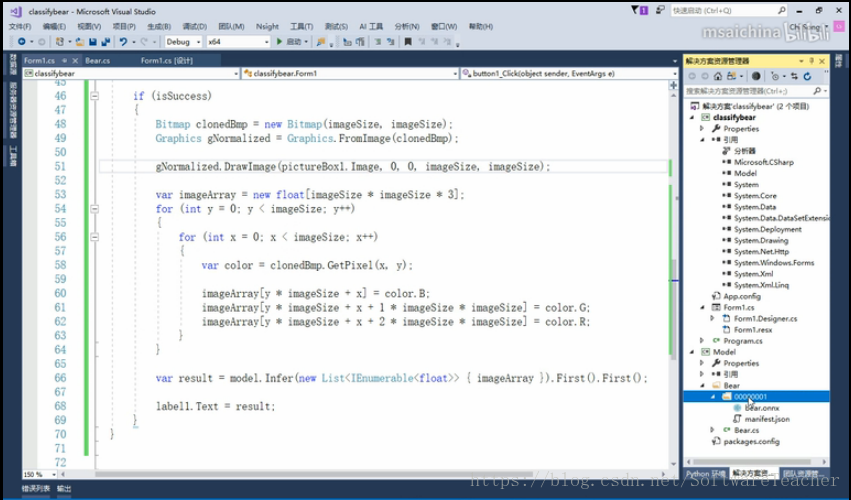
Task: Open the 编辑(E) menu
Action: [54, 26]
